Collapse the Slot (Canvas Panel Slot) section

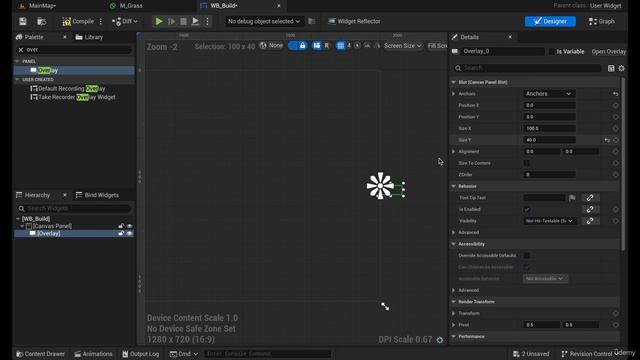[453, 82]
